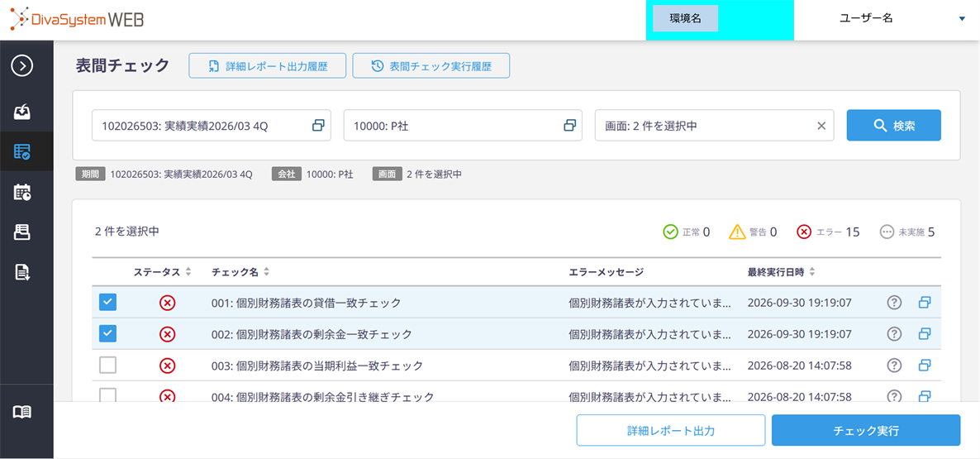Click help icon for check 002
The width and height of the screenshot is (980, 459).
coord(894,334)
